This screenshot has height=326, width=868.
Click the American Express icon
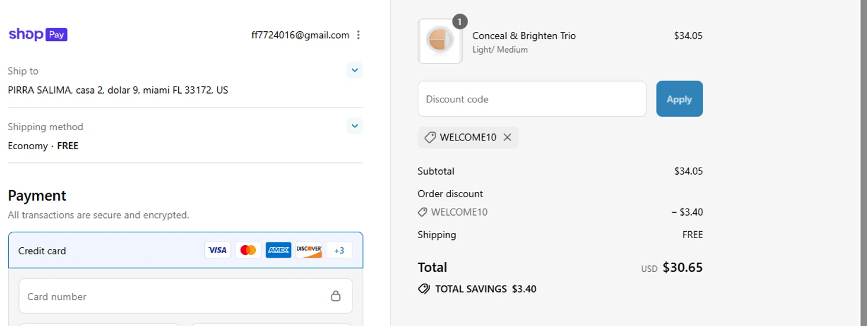[x=278, y=250]
